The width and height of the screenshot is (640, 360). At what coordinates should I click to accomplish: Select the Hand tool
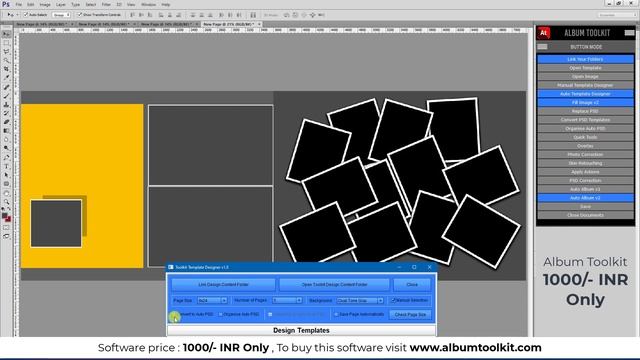pyautogui.click(x=6, y=193)
